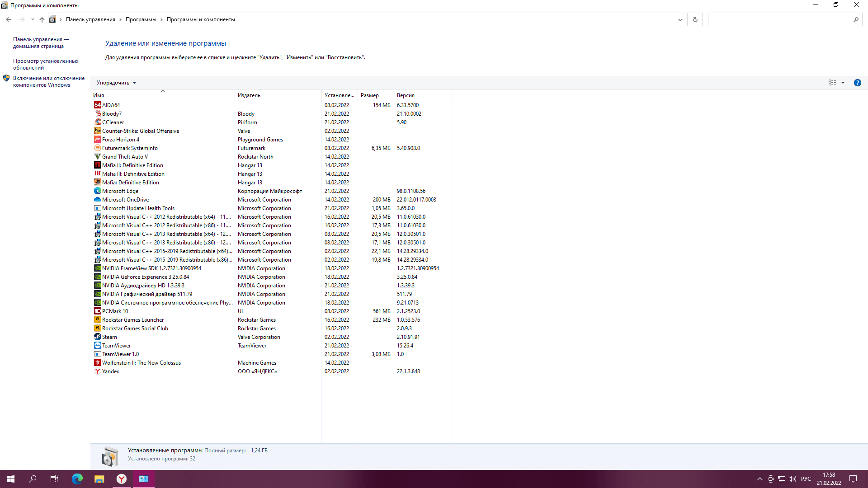
Task: Show hidden tray icons chevron
Action: click(759, 479)
